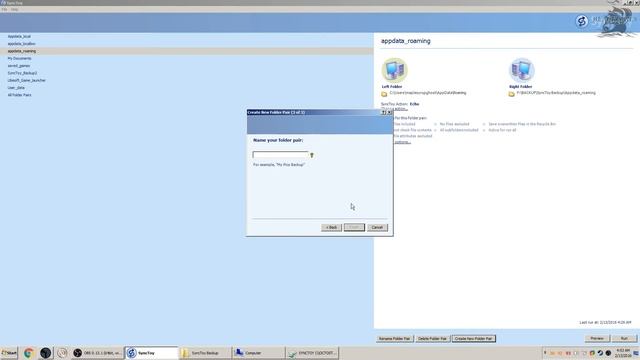Click the green required-field indicator icon

pos(312,155)
